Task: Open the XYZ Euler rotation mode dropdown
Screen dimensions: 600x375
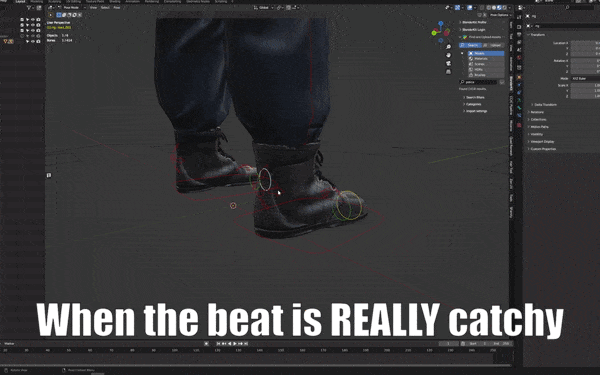Action: click(x=585, y=78)
